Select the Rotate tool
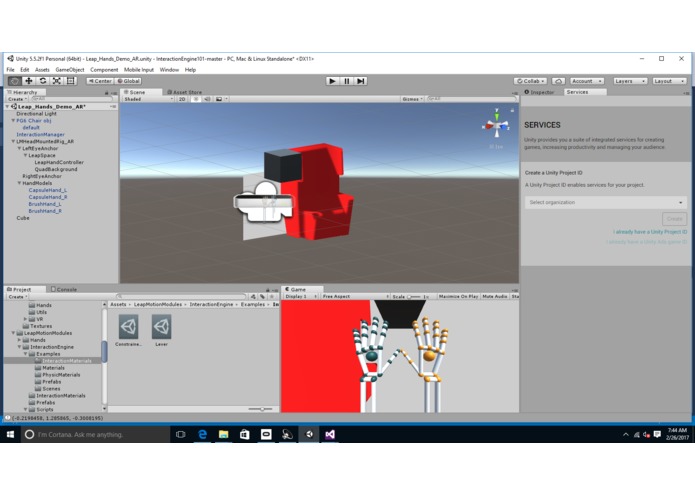Image resolution: width=695 pixels, height=494 pixels. click(x=43, y=81)
